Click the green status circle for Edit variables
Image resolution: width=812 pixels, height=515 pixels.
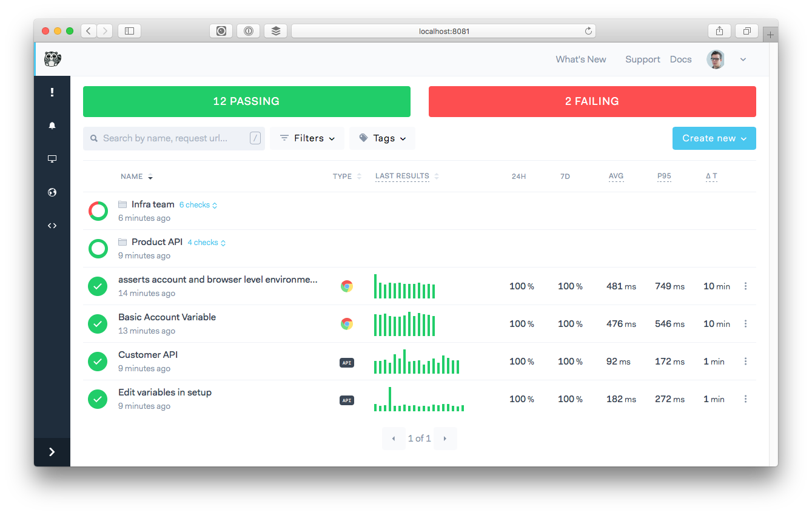(98, 399)
